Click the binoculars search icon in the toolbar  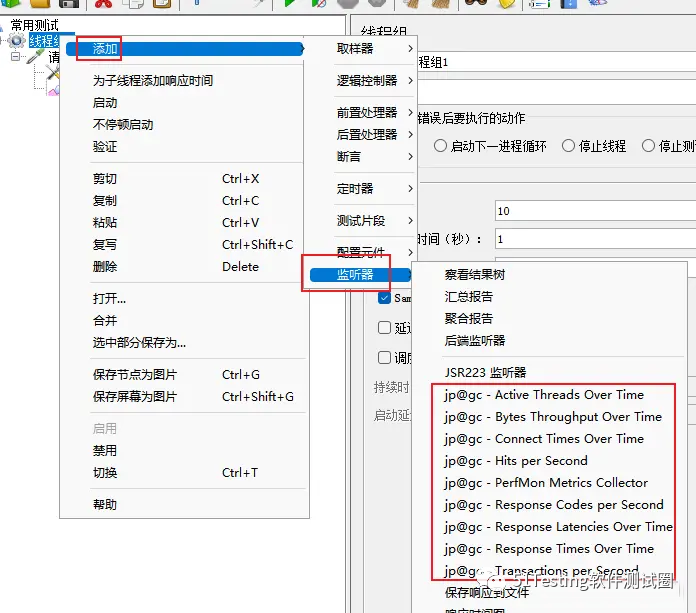[475, 3]
